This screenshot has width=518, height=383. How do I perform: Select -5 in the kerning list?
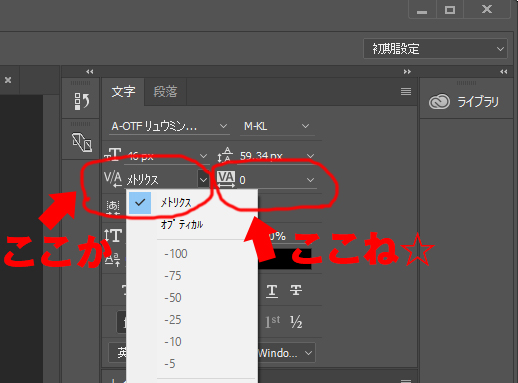coord(192,364)
